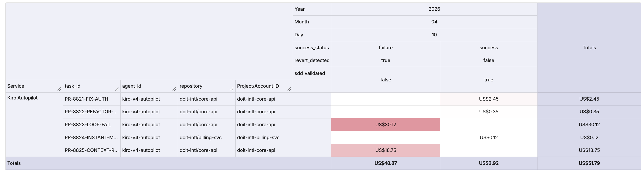The image size is (644, 178).
Task: Click the 04 month header cell
Action: pyautogui.click(x=434, y=22)
